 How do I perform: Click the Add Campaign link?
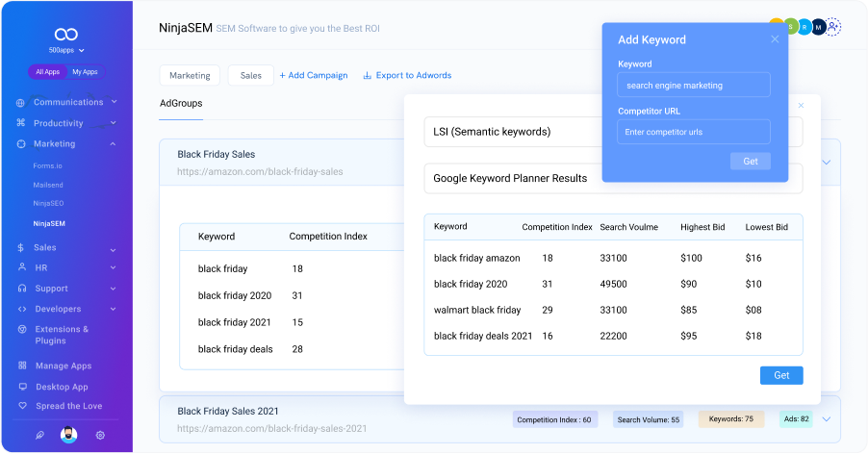click(314, 75)
